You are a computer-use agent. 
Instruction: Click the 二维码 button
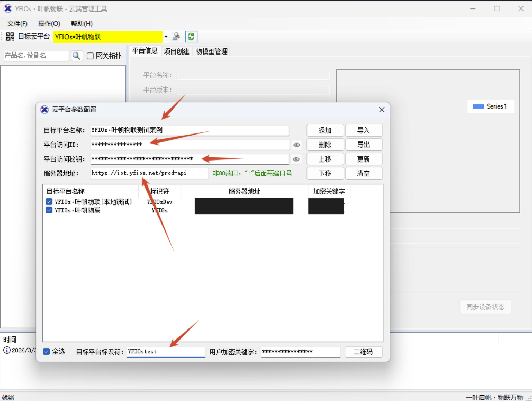pos(364,351)
